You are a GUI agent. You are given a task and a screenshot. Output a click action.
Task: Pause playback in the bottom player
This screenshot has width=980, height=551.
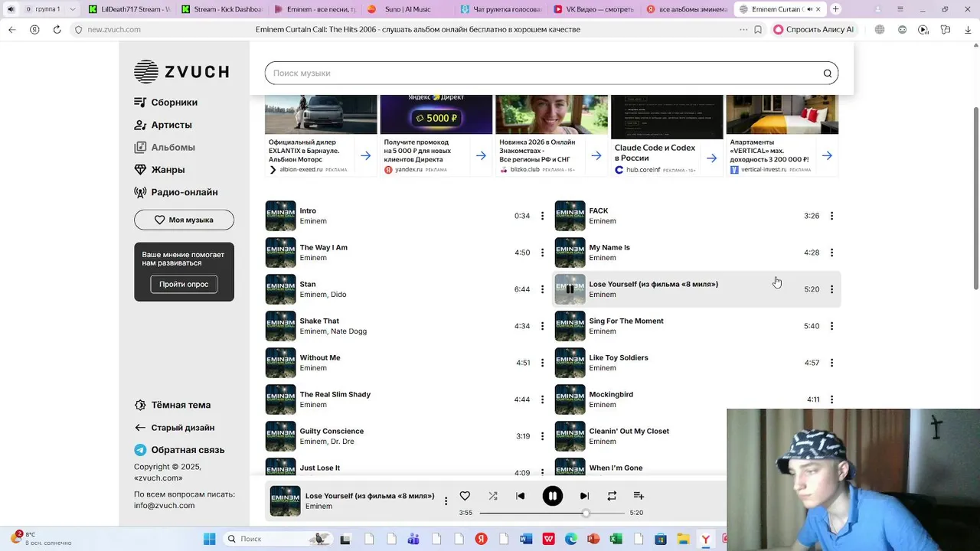553,496
